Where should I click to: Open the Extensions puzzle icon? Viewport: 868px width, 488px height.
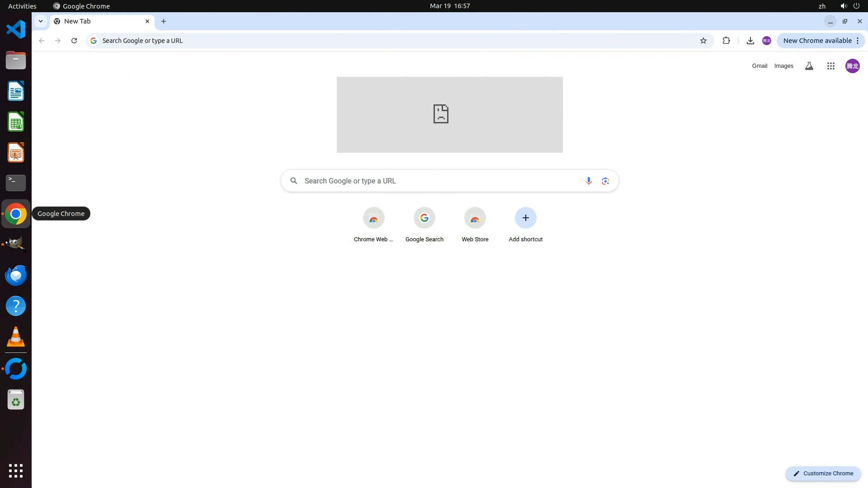coord(726,41)
